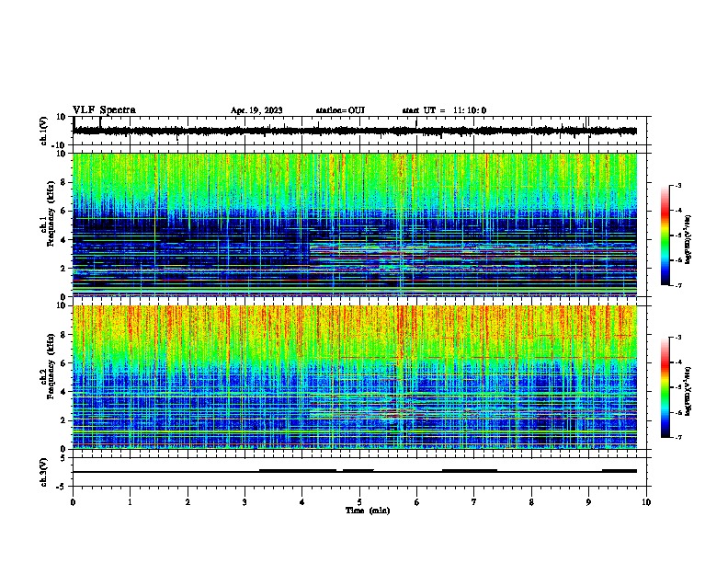Click the ch.2 color scale "-7" label
This screenshot has width=728, height=563.
(678, 437)
